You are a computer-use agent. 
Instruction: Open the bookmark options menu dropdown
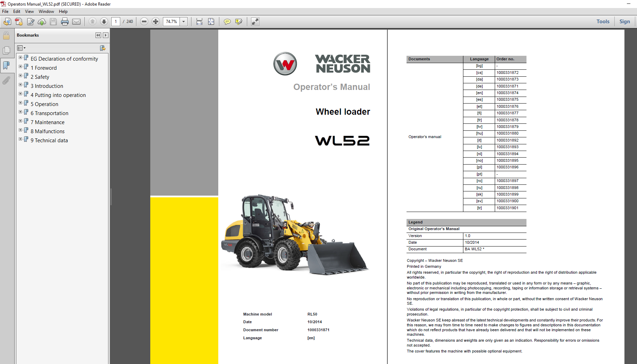[21, 48]
